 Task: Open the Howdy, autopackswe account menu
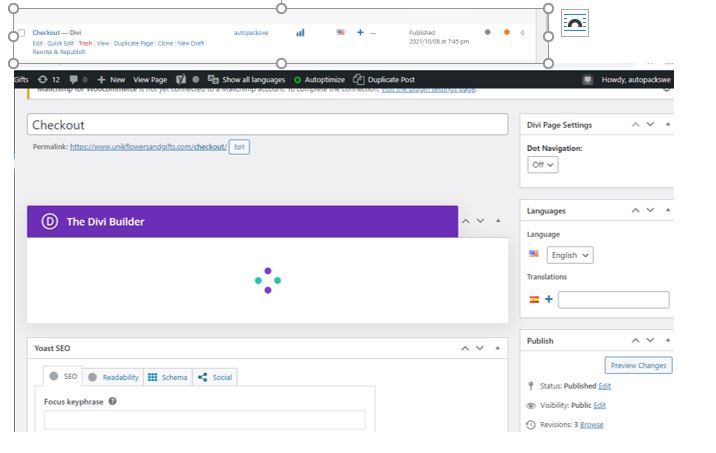636,79
